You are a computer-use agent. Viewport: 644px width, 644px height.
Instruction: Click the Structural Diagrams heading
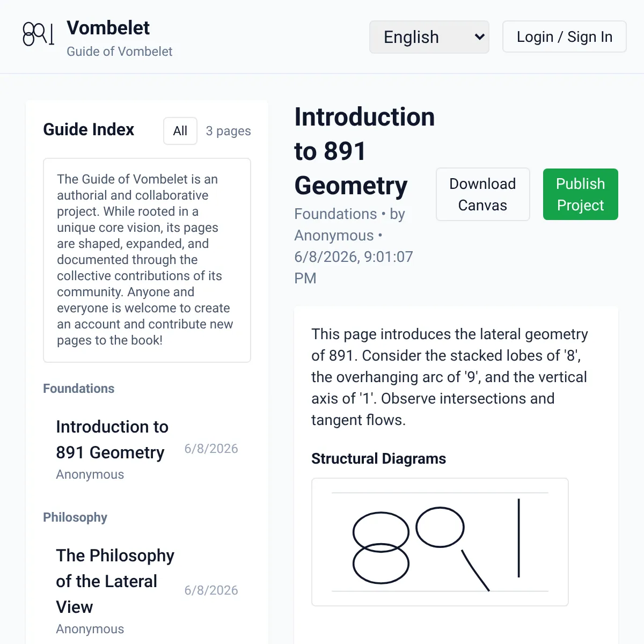[378, 459]
